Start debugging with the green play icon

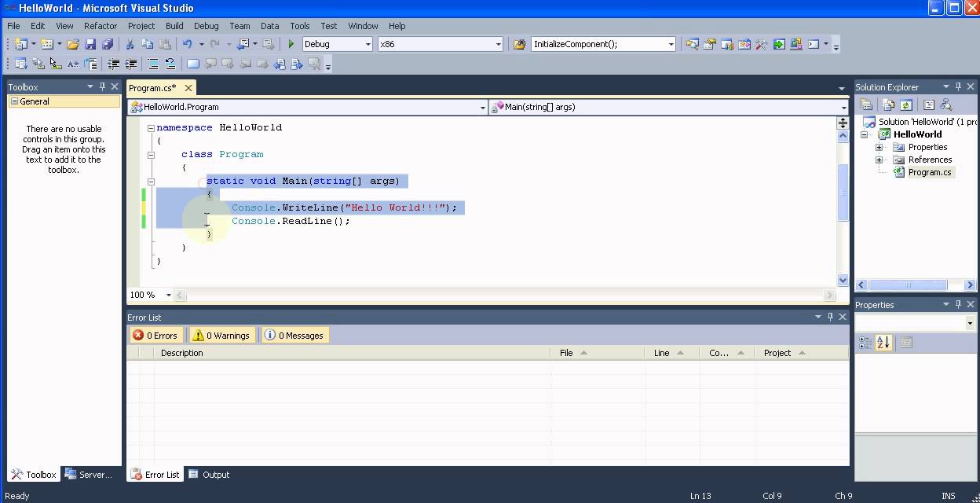coord(291,44)
